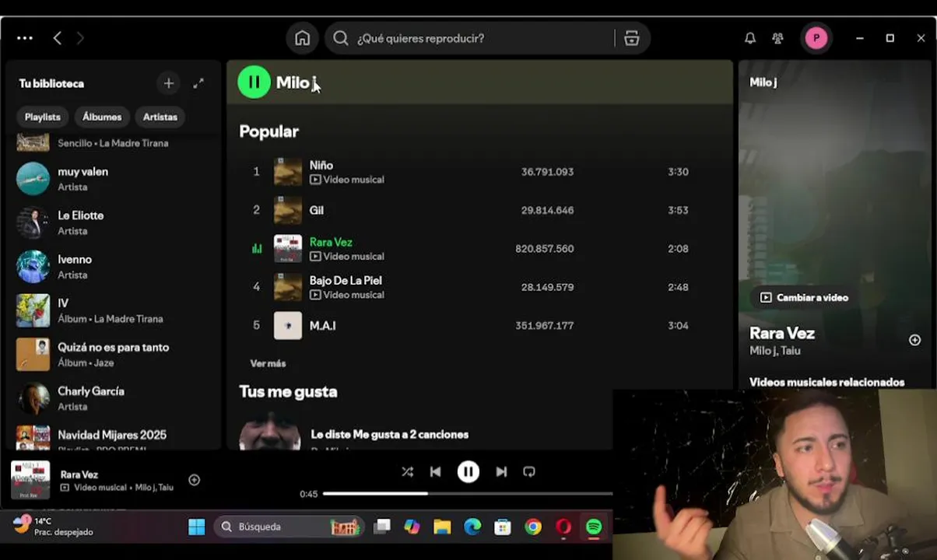The image size is (937, 560).
Task: Create new library item with plus
Action: pyautogui.click(x=168, y=83)
